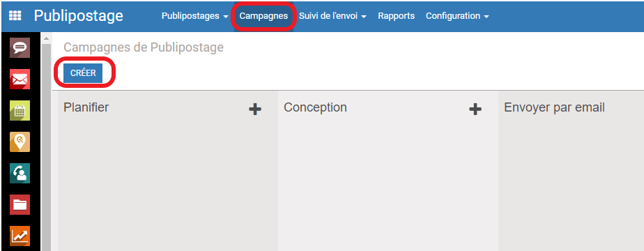Click the Envoyer par email column header

[554, 107]
